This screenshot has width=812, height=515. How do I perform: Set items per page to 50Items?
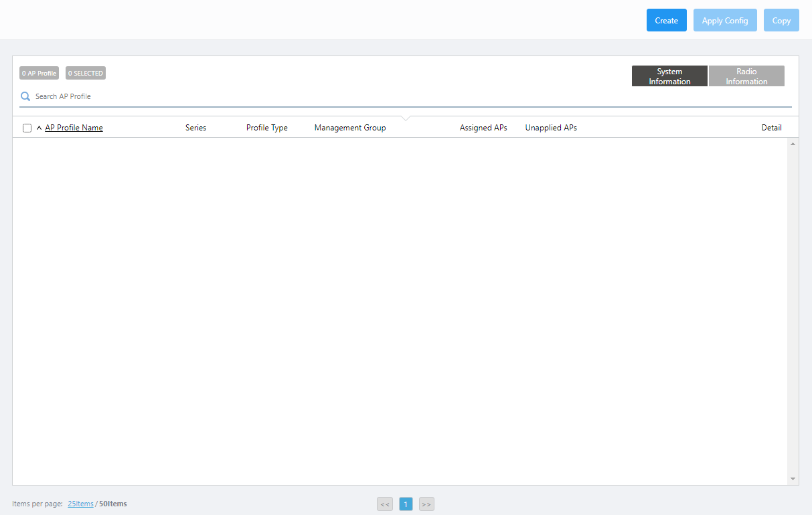112,504
